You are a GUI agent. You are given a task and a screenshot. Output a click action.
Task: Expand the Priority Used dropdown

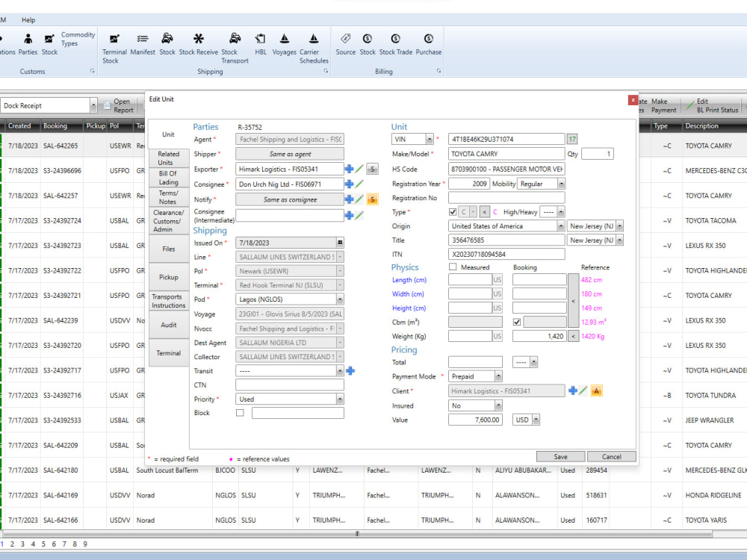click(340, 399)
